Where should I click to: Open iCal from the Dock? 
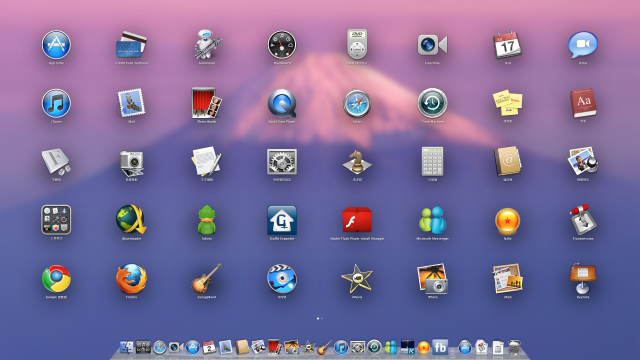(209, 347)
